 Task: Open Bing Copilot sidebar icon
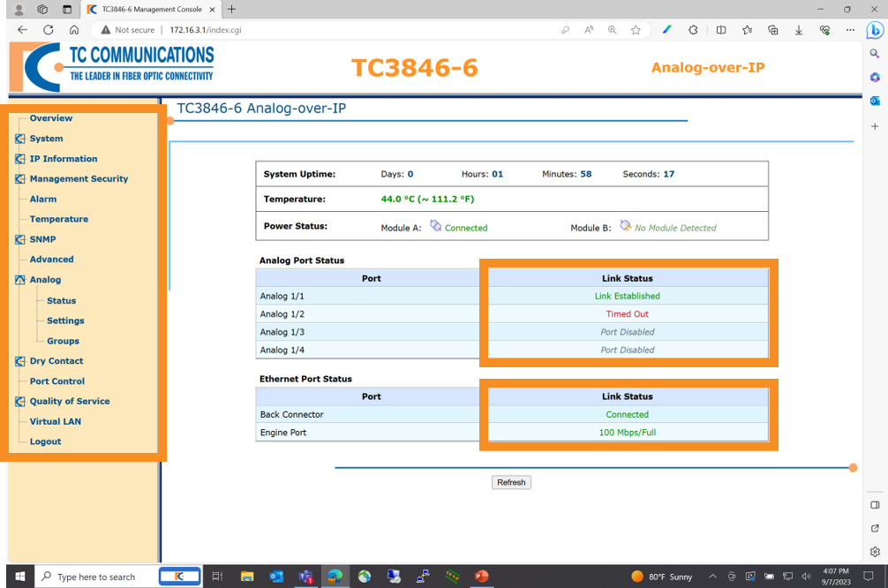click(875, 29)
